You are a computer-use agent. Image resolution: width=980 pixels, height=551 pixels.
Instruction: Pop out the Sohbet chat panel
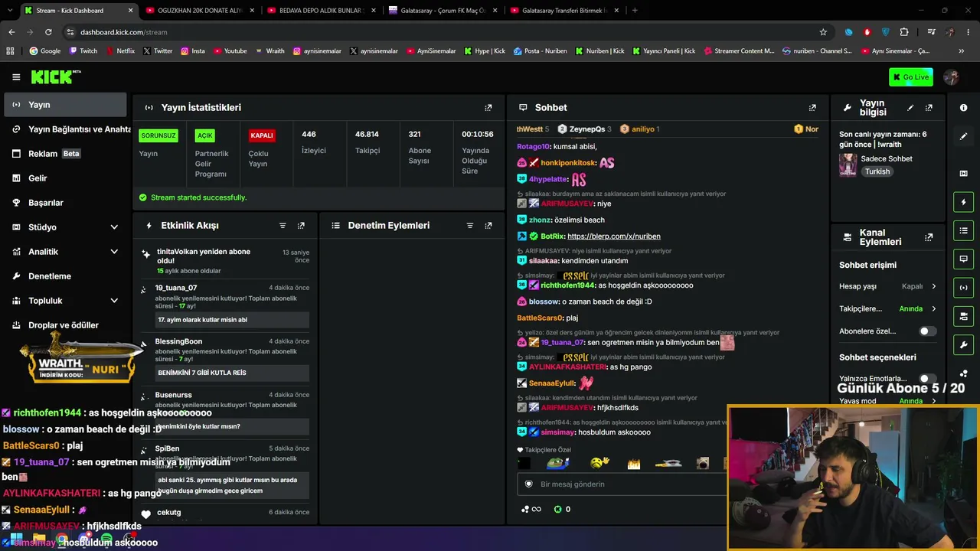coord(812,108)
